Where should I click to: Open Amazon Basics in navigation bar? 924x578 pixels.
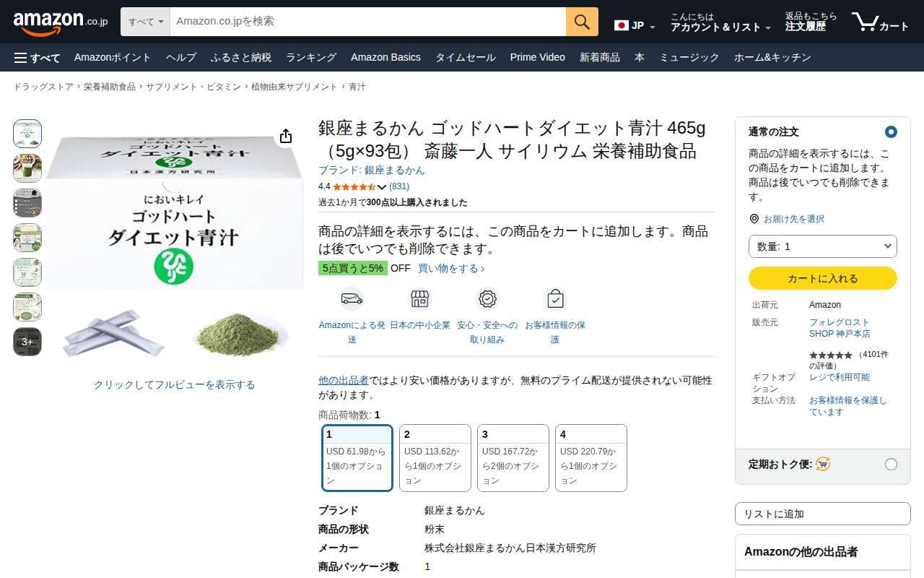pyautogui.click(x=385, y=58)
